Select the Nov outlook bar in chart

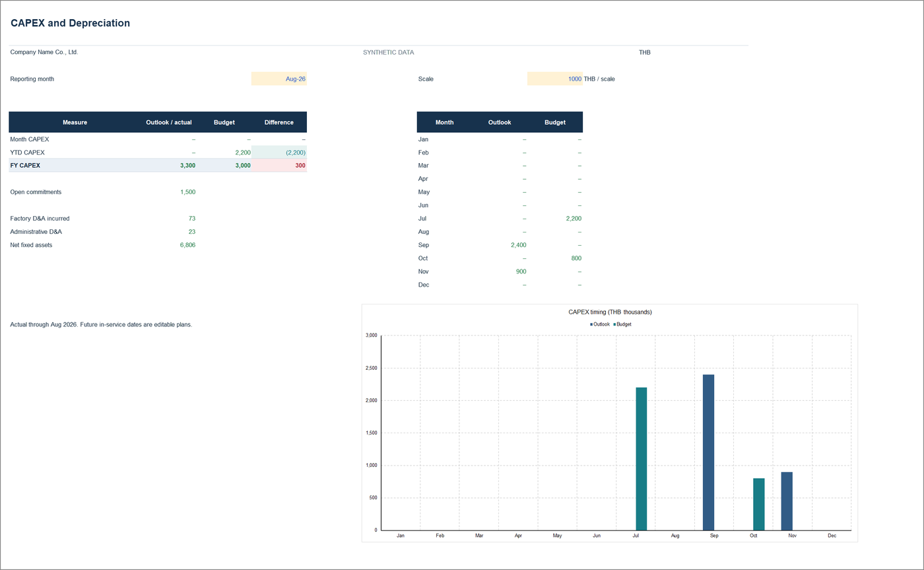(787, 501)
